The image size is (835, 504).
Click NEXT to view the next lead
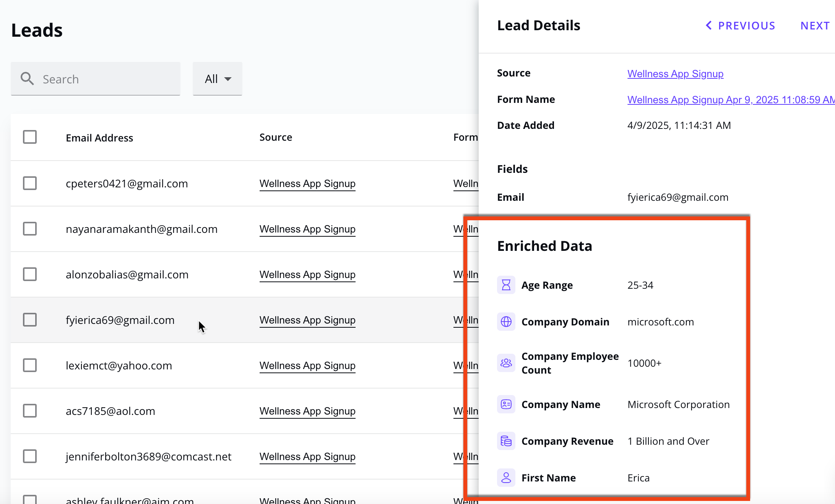point(815,25)
